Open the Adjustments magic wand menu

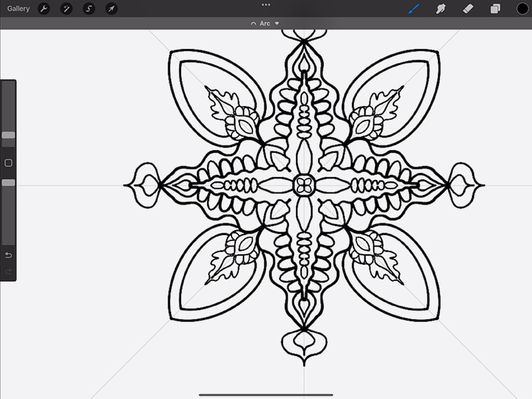pyautogui.click(x=66, y=9)
